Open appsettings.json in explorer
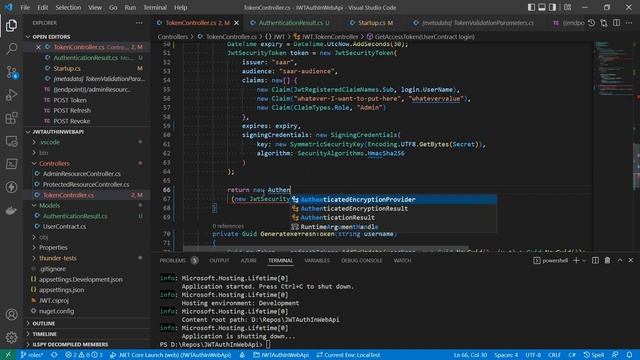The image size is (640, 360). [x=61, y=290]
